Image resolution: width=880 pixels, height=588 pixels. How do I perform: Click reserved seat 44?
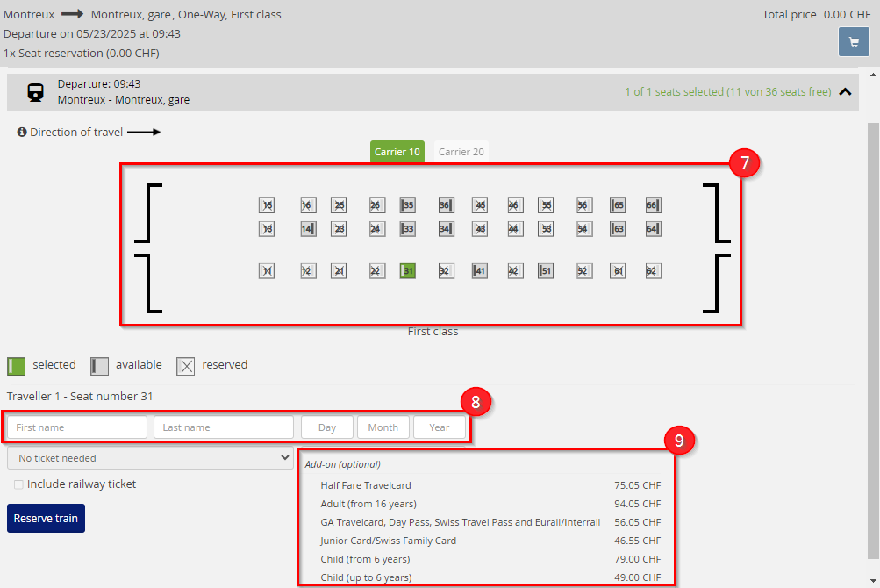click(x=515, y=228)
